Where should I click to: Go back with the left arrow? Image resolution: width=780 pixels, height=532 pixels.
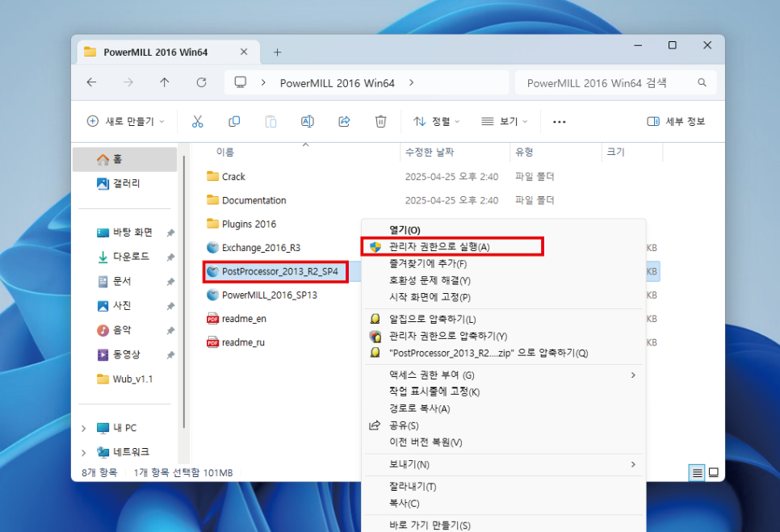pos(91,82)
